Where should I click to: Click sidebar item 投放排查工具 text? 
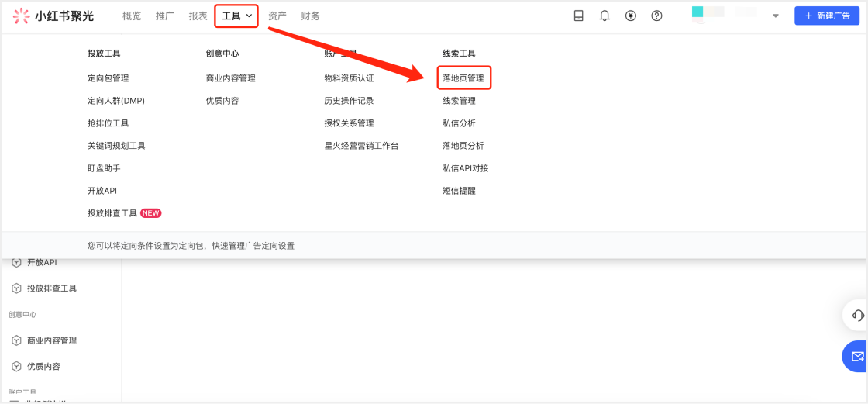click(52, 288)
